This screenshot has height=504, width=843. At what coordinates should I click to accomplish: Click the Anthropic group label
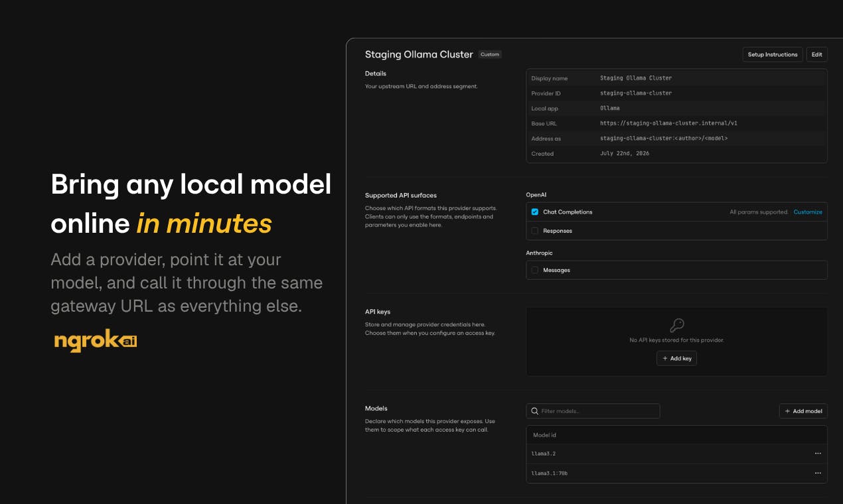tap(539, 253)
